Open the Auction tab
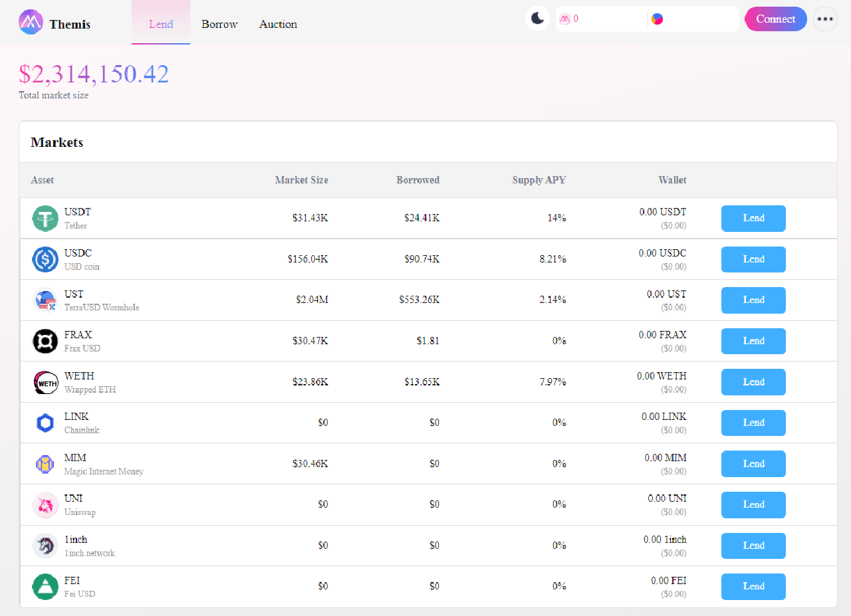Screen dimensions: 851x616 pyautogui.click(x=278, y=24)
